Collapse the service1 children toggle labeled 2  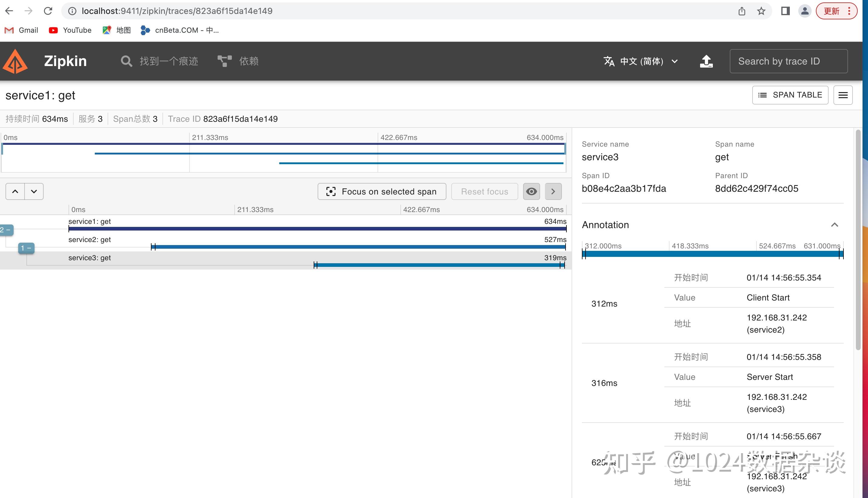click(6, 230)
